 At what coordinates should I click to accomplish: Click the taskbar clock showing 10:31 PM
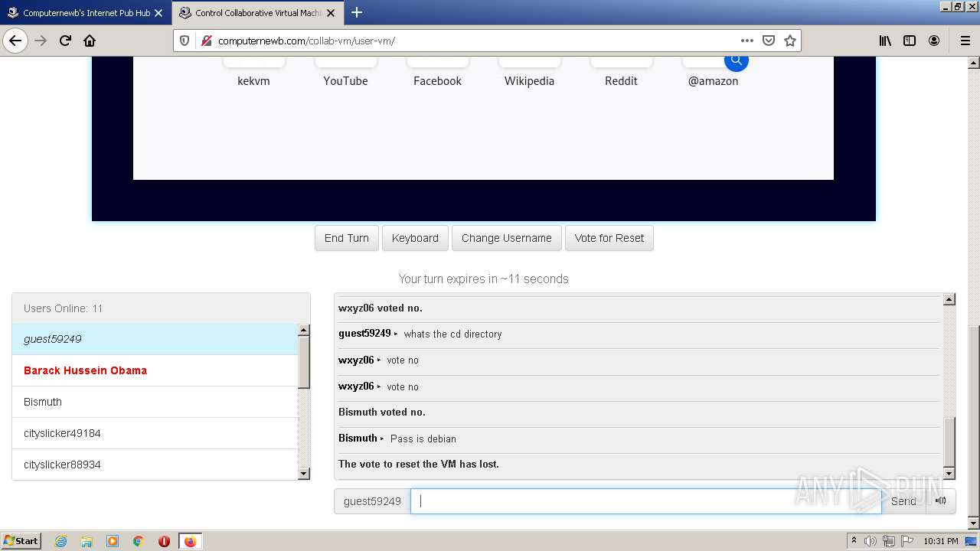[940, 541]
